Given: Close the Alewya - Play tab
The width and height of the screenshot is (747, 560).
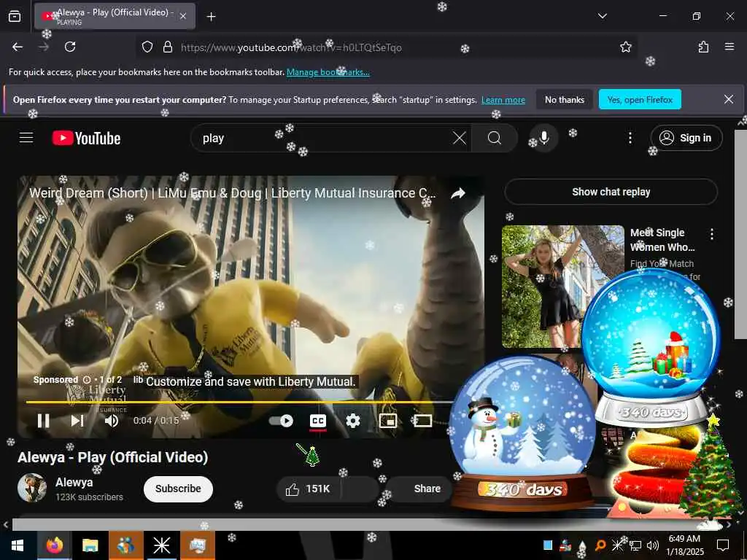Looking at the screenshot, I should (183, 16).
